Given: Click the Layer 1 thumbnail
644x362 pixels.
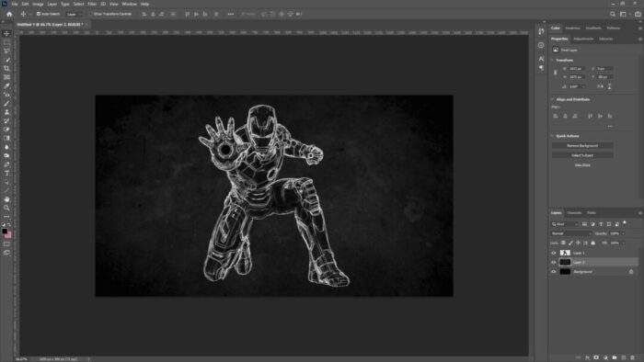Looking at the screenshot, I should click(565, 253).
